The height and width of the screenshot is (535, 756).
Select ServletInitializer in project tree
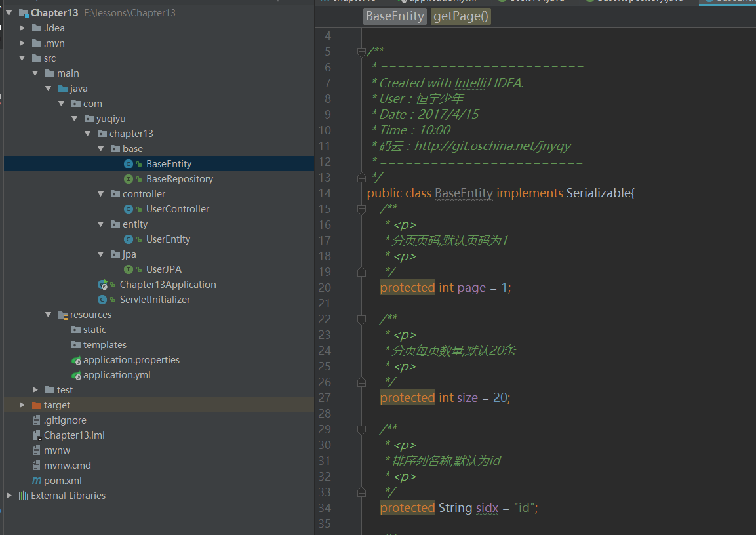[x=155, y=300]
